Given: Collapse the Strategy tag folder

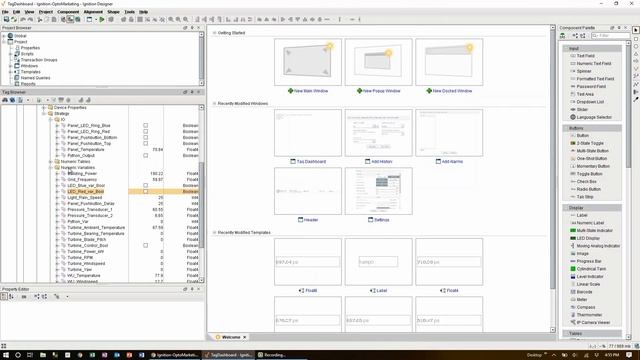Looking at the screenshot, I should (x=44, y=113).
